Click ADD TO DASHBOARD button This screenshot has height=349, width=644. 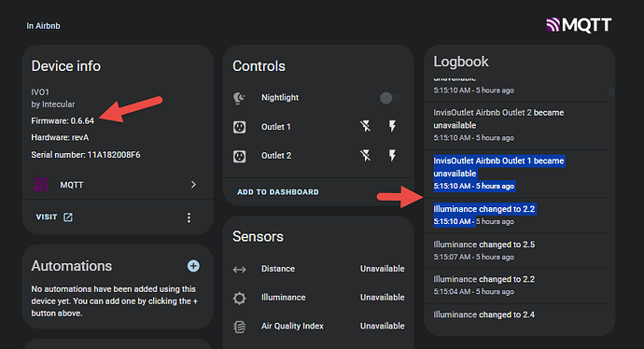[277, 191]
